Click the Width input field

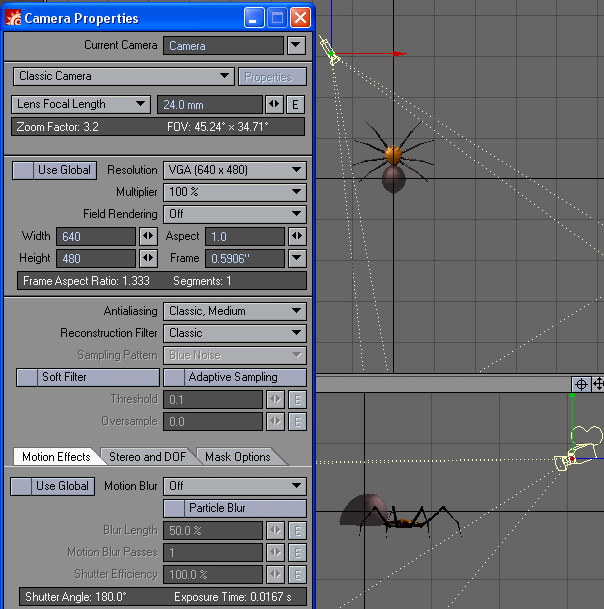pos(96,237)
